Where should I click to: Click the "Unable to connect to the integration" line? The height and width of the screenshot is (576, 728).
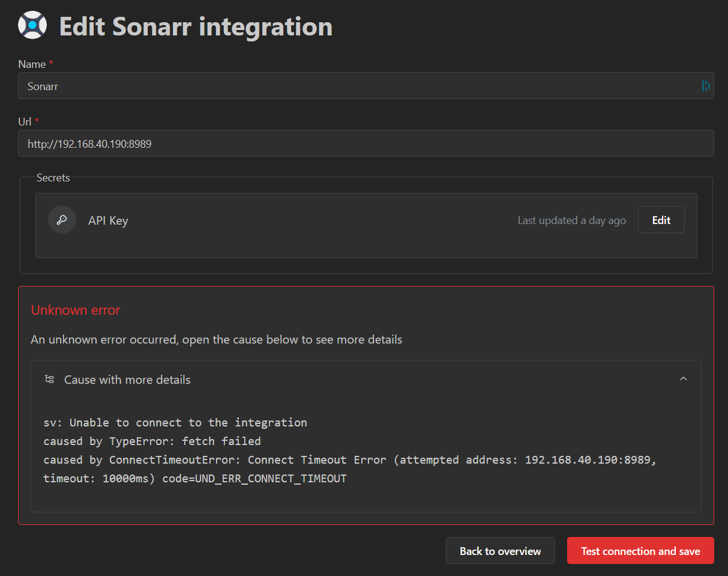tap(175, 423)
